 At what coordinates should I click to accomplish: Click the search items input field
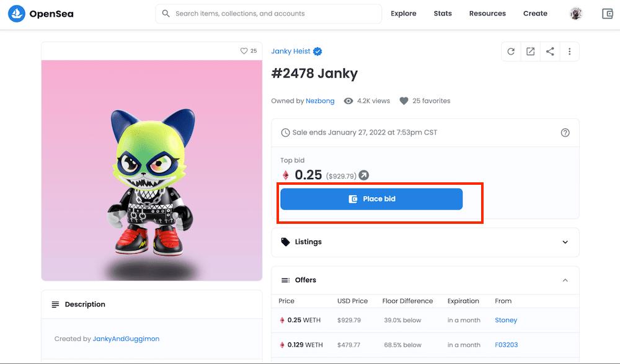[273, 14]
